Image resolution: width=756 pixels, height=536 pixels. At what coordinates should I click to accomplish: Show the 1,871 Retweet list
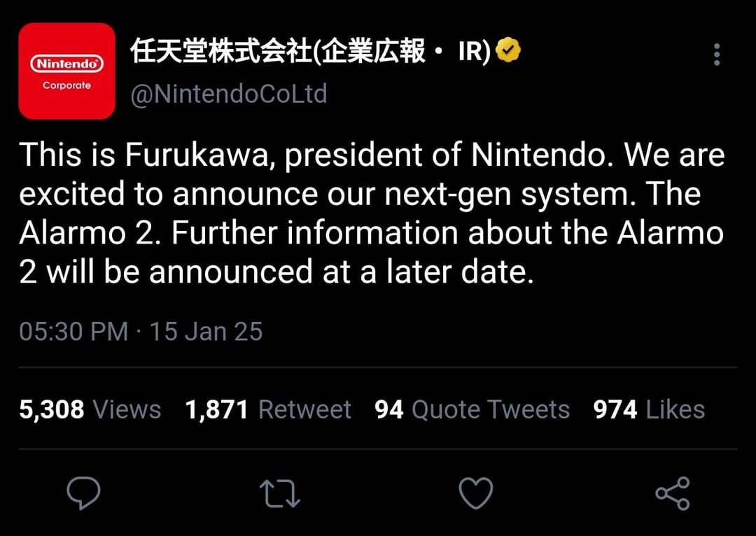268,409
